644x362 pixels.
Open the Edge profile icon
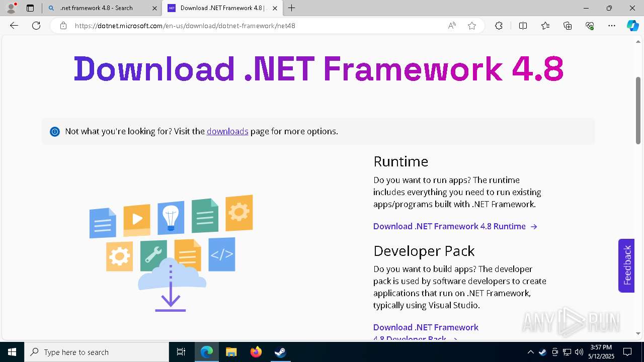point(11,8)
